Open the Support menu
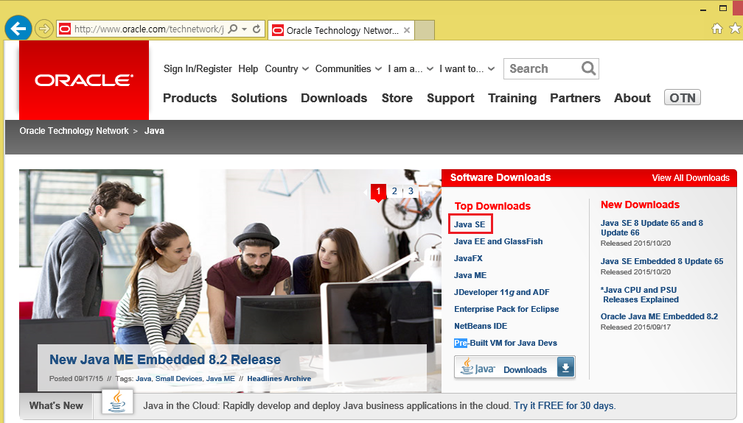This screenshot has height=423, width=743. pyautogui.click(x=451, y=98)
